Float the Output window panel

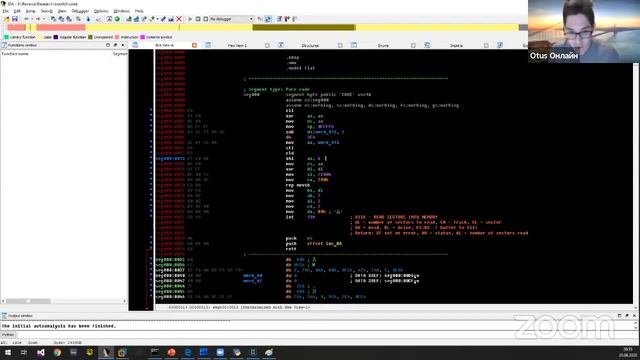coord(627,316)
